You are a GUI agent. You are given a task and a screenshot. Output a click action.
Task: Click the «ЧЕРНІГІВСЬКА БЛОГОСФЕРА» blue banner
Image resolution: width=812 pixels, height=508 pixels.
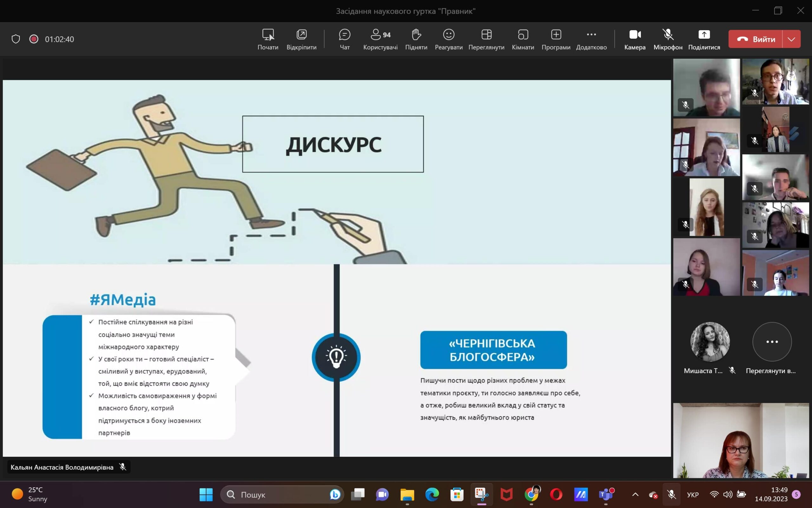pos(493,350)
